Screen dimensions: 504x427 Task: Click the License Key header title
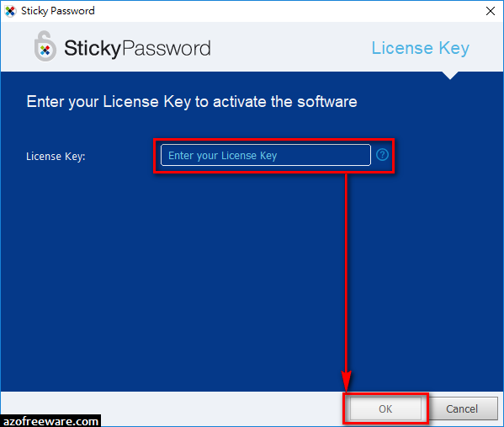[x=421, y=48]
